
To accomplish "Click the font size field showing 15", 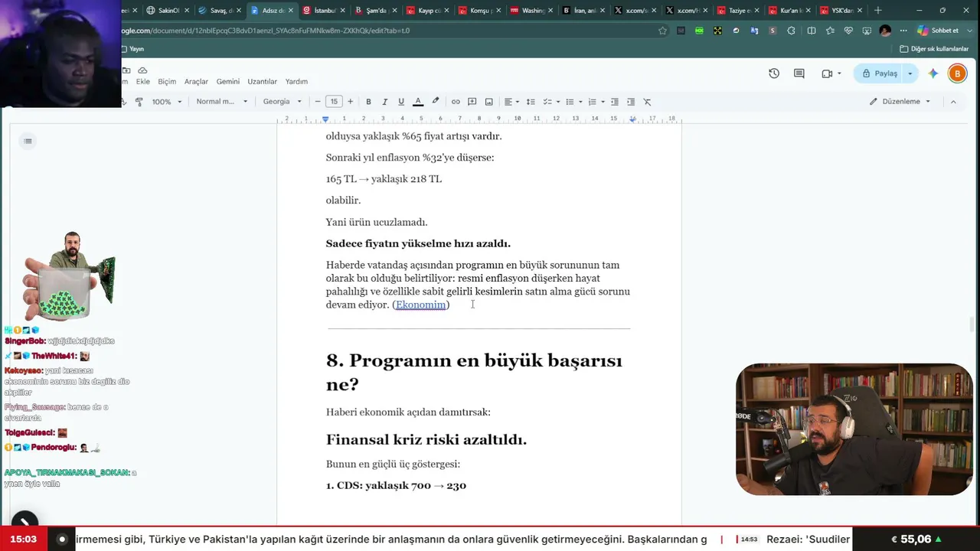I will (x=334, y=102).
